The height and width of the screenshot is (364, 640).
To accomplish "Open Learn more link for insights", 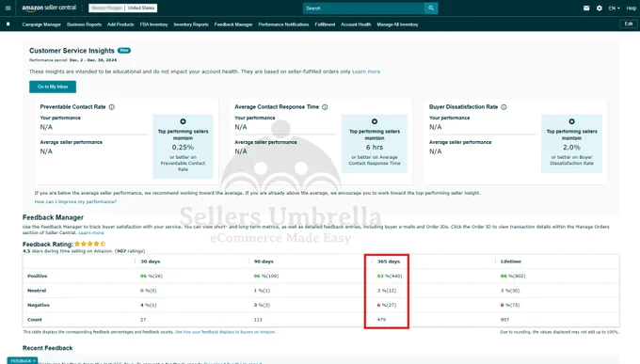I will (x=366, y=71).
